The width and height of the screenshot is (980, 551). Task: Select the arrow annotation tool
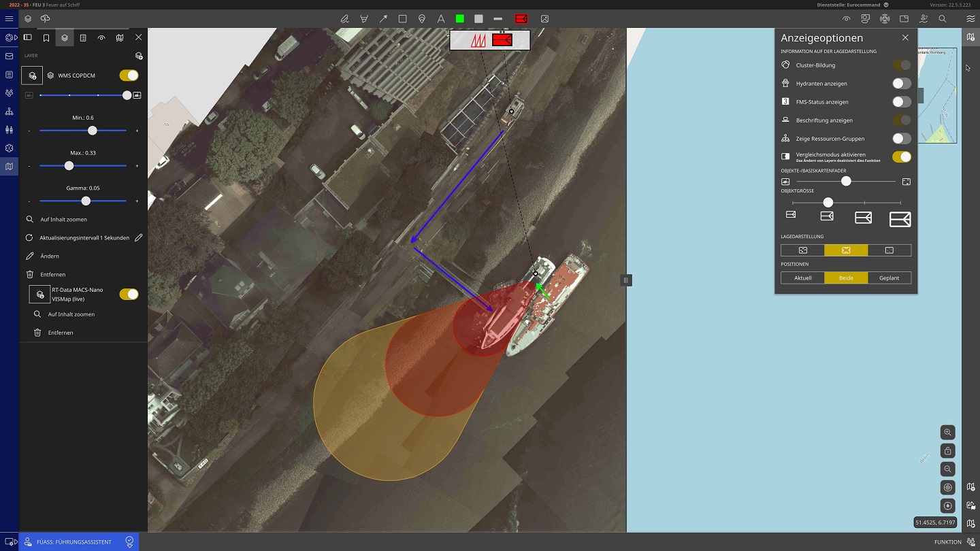383,18
